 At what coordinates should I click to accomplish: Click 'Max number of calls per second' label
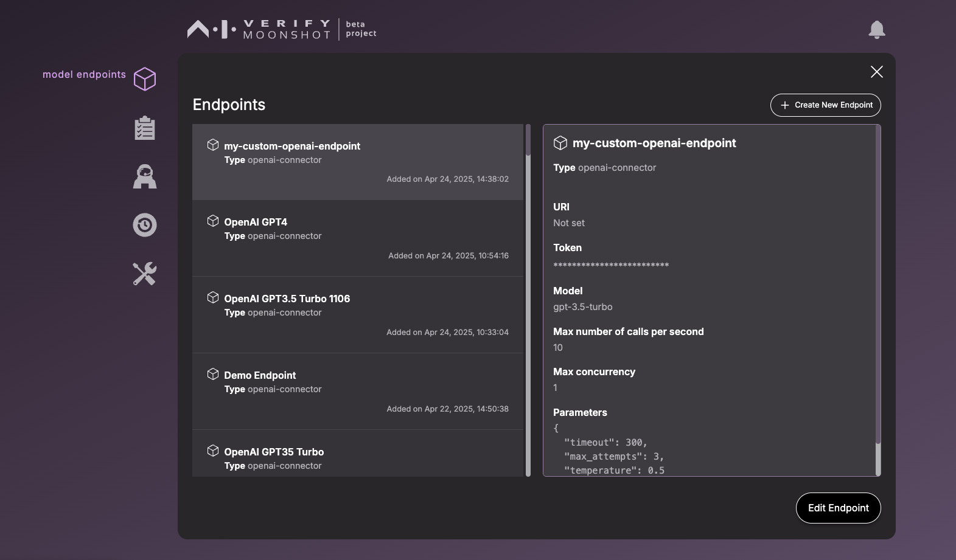coord(629,331)
